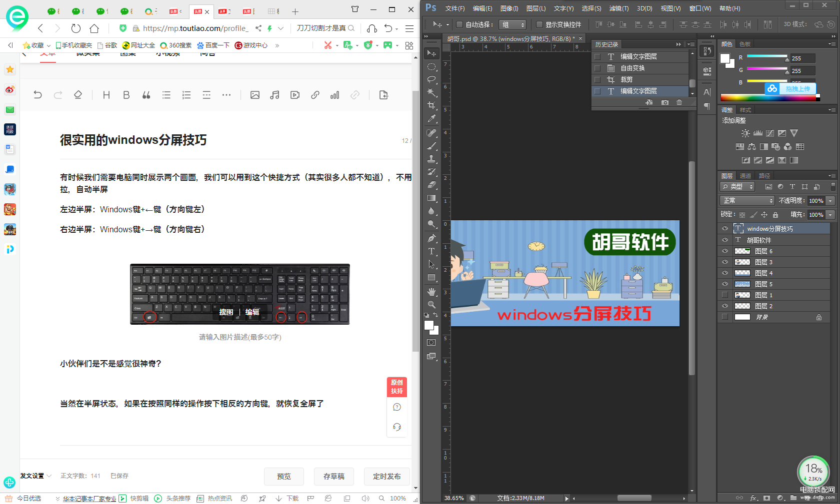The image size is (840, 504).
Task: Select the Clone Stamp tool
Action: pos(431,159)
